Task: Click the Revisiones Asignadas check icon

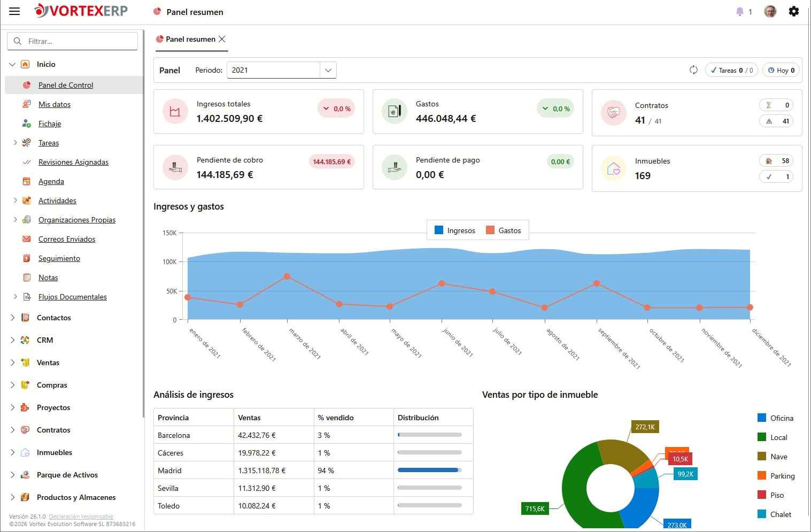Action: (26, 162)
